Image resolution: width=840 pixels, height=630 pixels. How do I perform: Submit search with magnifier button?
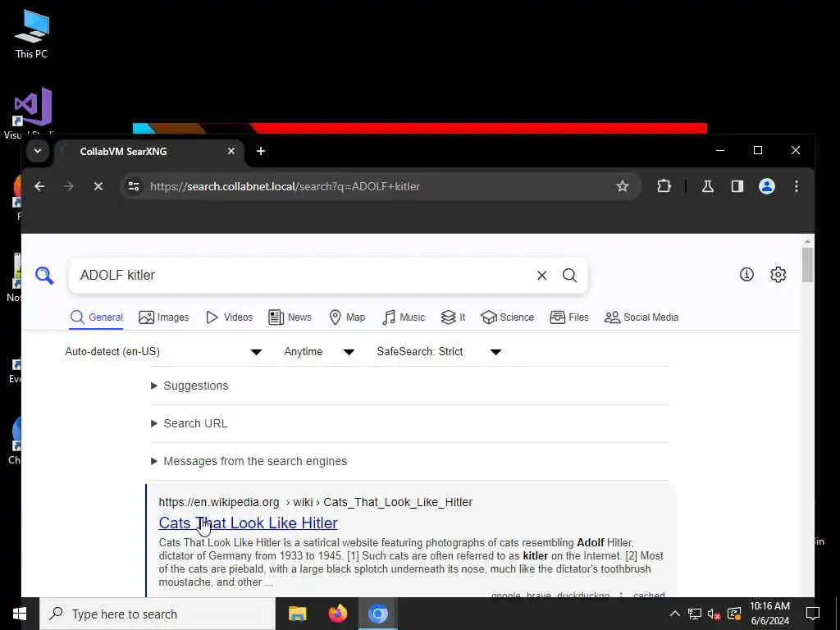tap(569, 276)
